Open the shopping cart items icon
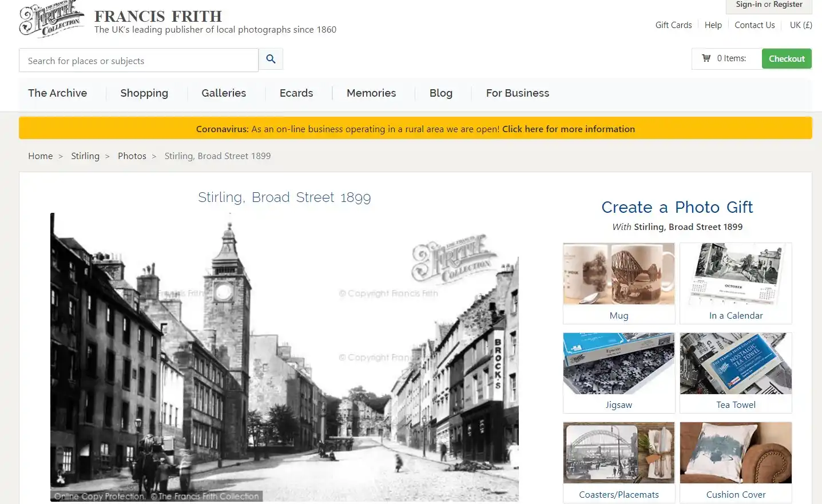 [706, 58]
